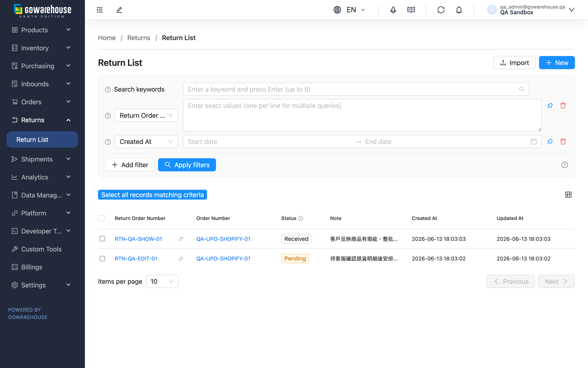Click the Received status tag
Image resolution: width=588 pixels, height=368 pixels.
pyautogui.click(x=296, y=239)
